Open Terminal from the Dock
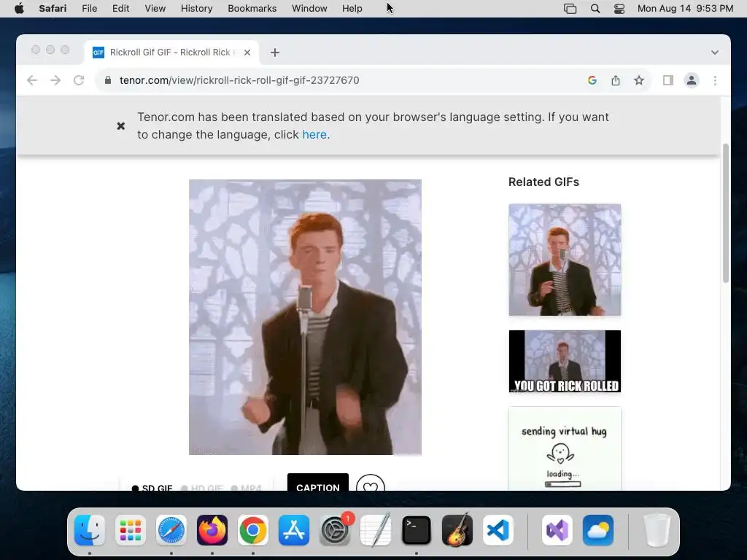The height and width of the screenshot is (560, 747). click(417, 530)
